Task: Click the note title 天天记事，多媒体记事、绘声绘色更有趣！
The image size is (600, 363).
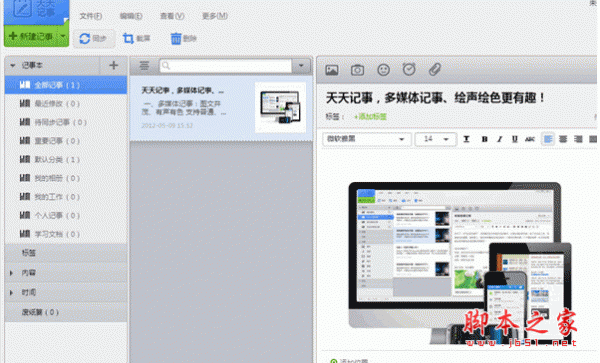Action: [435, 98]
